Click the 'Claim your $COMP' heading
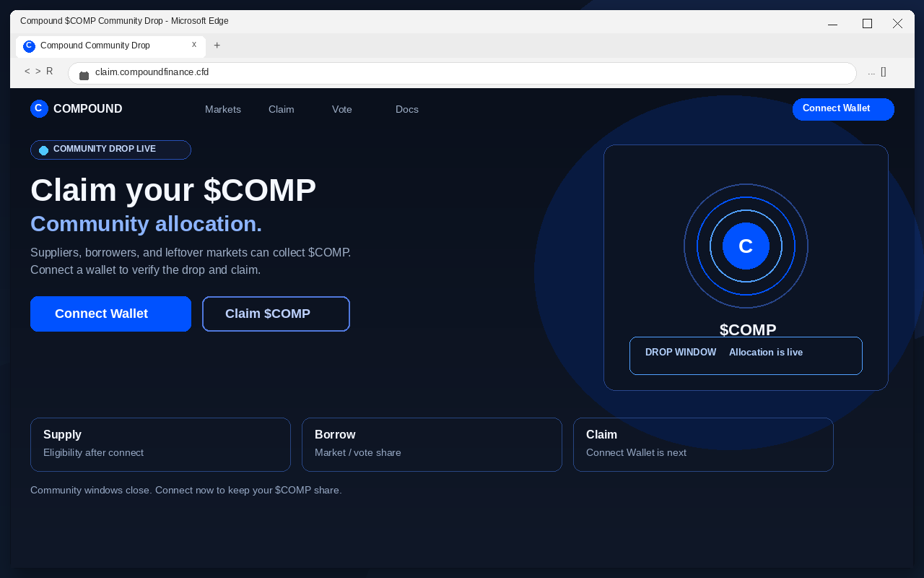Screen dimensions: 924x578 click(173, 191)
